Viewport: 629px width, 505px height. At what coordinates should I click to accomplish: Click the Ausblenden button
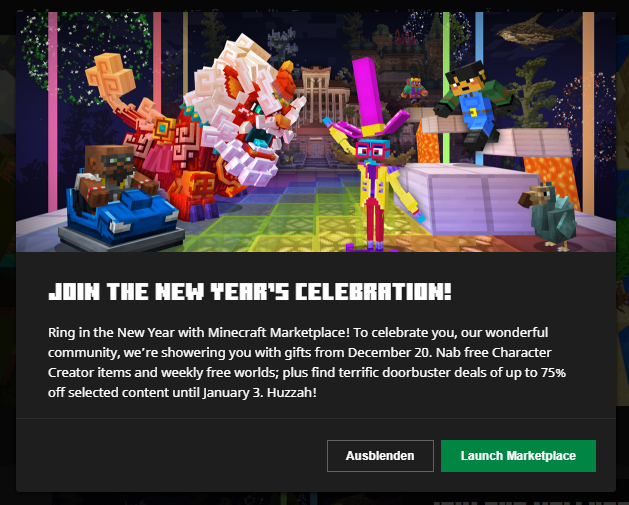point(380,456)
